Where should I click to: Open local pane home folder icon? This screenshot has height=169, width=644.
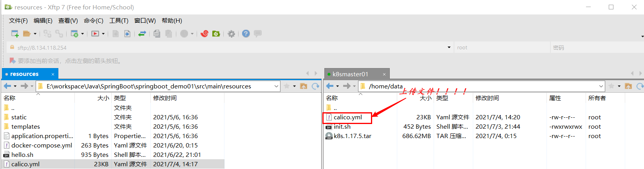[304, 86]
